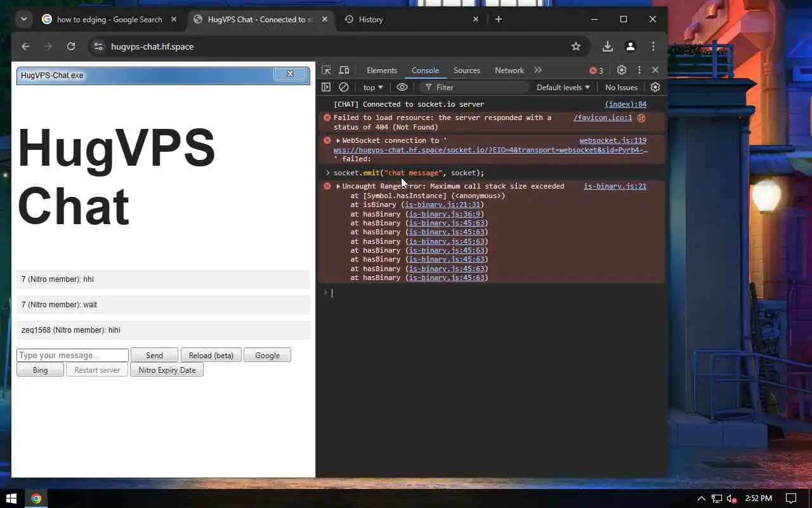This screenshot has width=812, height=508.
Task: Click the AI insight icon beside favicon error
Action: click(641, 117)
